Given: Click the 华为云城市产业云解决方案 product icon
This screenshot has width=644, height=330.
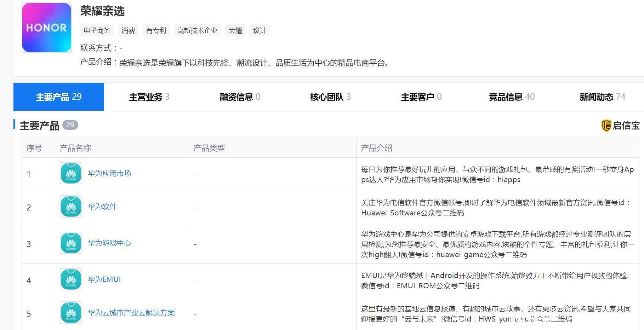Looking at the screenshot, I should point(71,313).
